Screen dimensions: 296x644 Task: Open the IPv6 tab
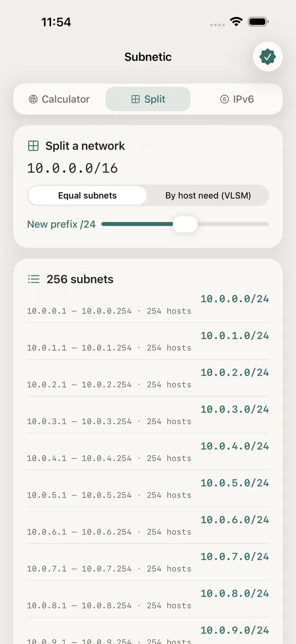[237, 99]
